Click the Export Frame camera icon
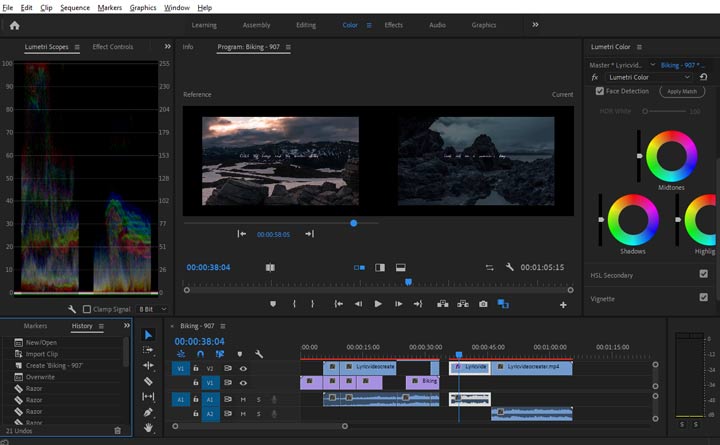The image size is (720, 445). click(x=483, y=304)
